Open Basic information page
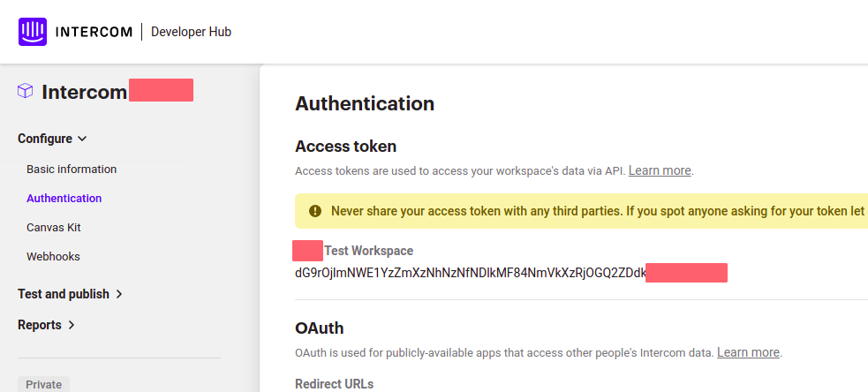Viewport: 868px width, 392px height. (72, 169)
